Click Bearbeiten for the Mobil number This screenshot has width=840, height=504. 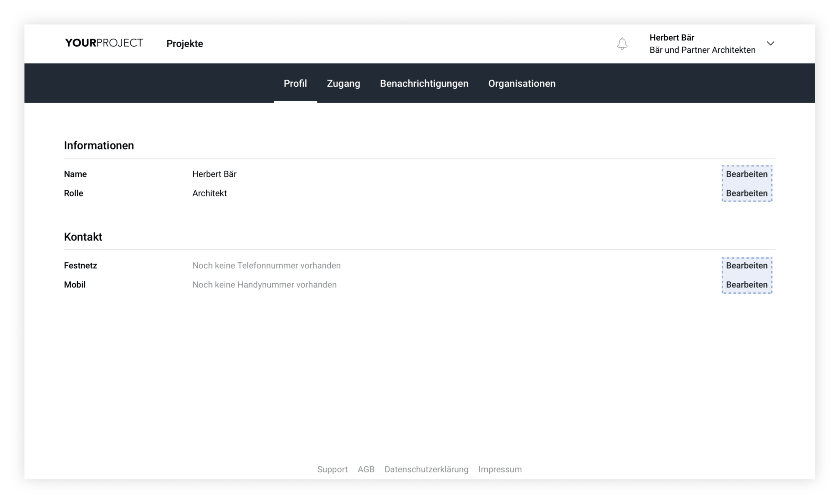[746, 285]
